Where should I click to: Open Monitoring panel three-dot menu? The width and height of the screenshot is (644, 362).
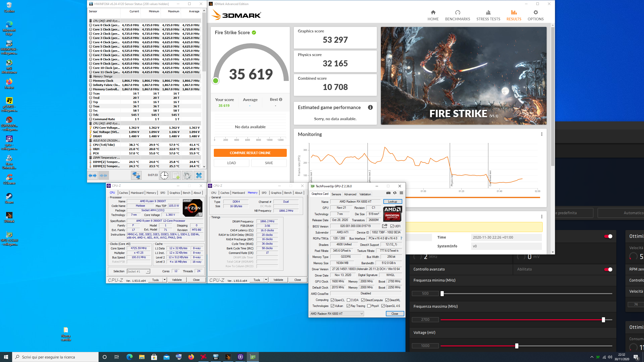[542, 134]
